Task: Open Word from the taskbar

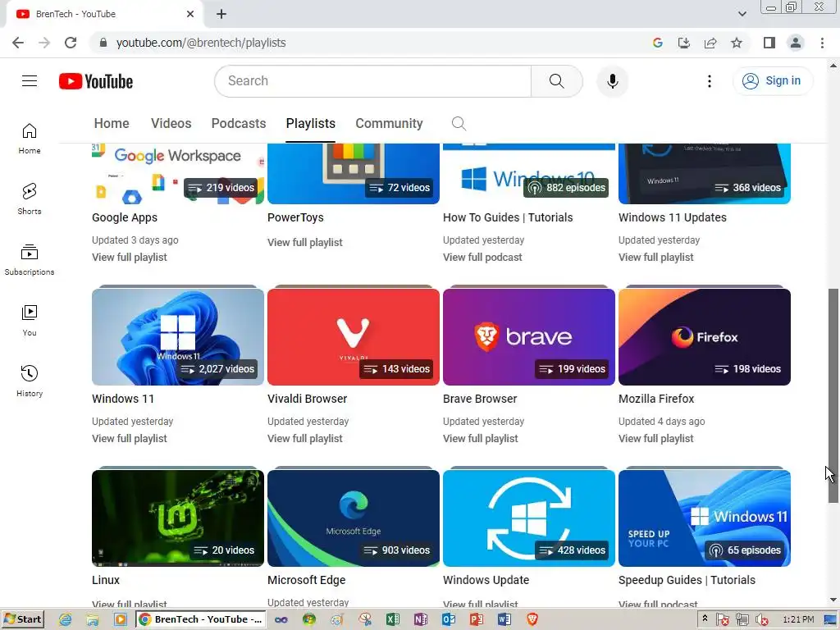Action: click(x=504, y=619)
